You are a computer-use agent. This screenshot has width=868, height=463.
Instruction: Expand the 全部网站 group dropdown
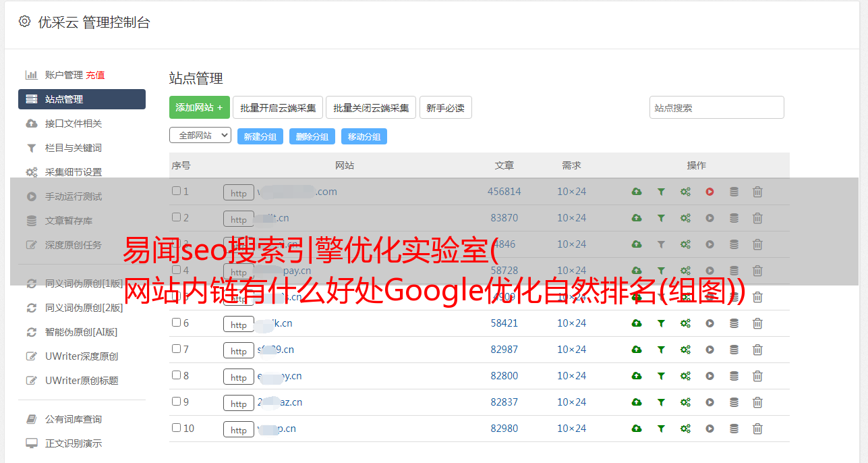coord(200,136)
